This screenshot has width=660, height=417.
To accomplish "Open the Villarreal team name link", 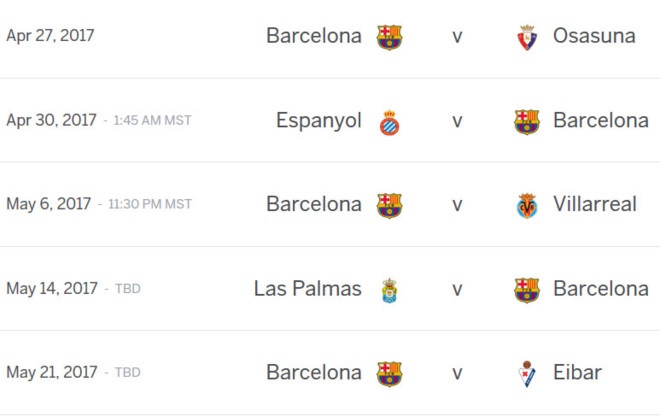I will coord(594,205).
